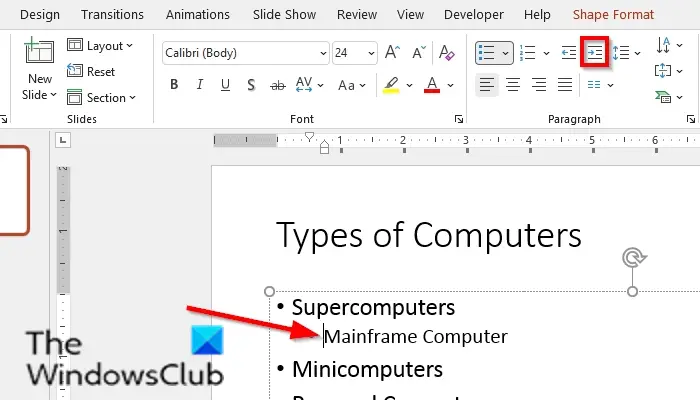This screenshot has height=400, width=700.
Task: Click the slide title Types of Computers
Action: 429,235
